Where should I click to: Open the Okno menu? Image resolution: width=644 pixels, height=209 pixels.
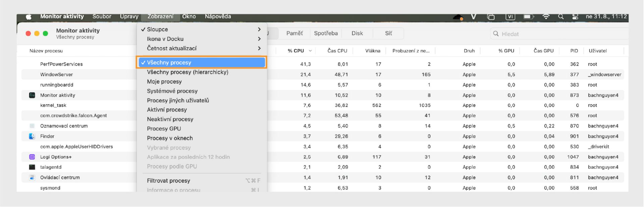coord(189,16)
